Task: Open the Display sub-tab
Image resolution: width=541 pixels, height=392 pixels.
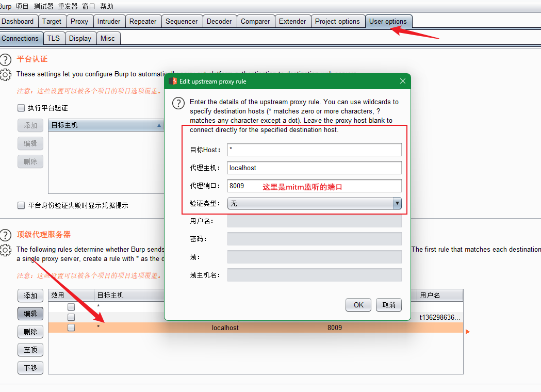Action: click(80, 38)
